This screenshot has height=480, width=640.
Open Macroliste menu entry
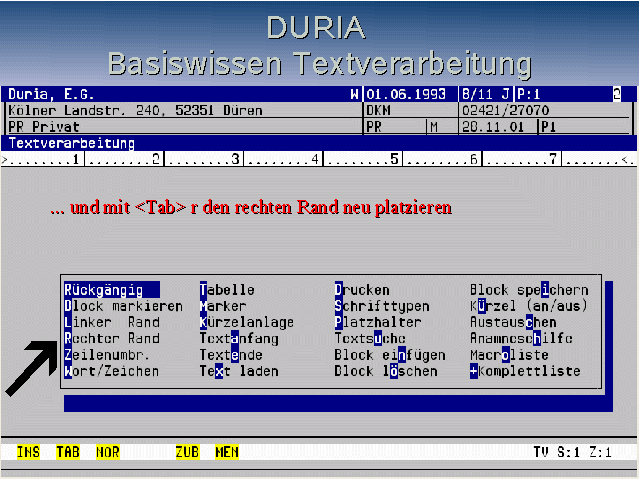pyautogui.click(x=509, y=355)
